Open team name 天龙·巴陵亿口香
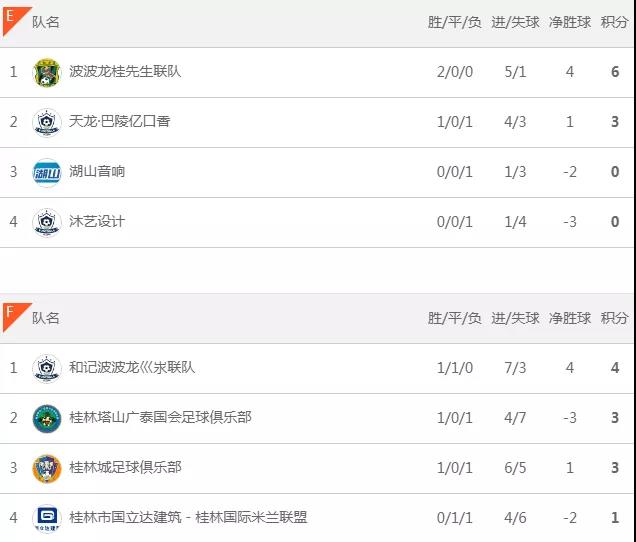This screenshot has height=542, width=636. 120,121
